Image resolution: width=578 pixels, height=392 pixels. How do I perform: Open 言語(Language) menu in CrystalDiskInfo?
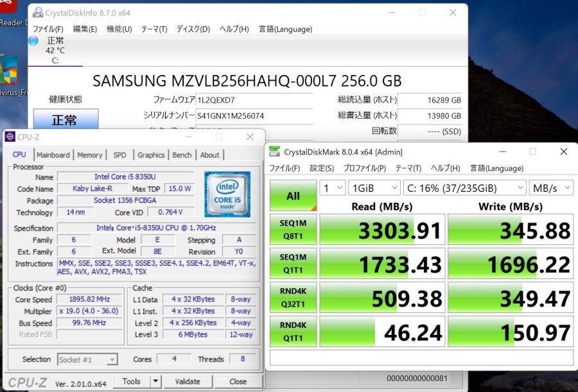285,29
